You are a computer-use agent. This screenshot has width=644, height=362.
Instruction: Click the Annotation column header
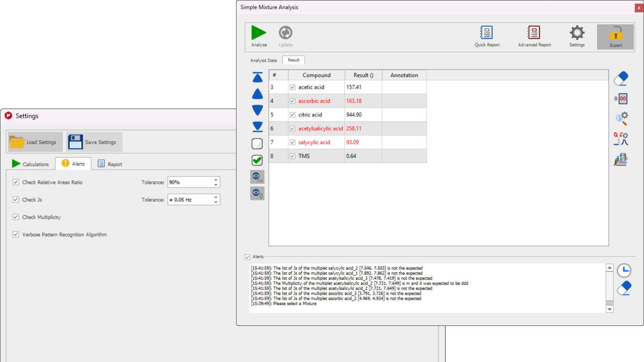(404, 75)
